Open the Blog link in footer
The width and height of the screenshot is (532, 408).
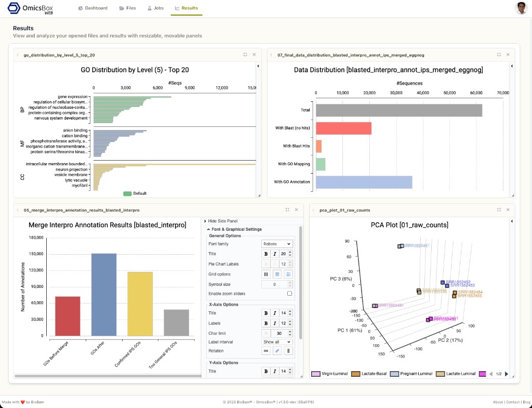[526, 402]
